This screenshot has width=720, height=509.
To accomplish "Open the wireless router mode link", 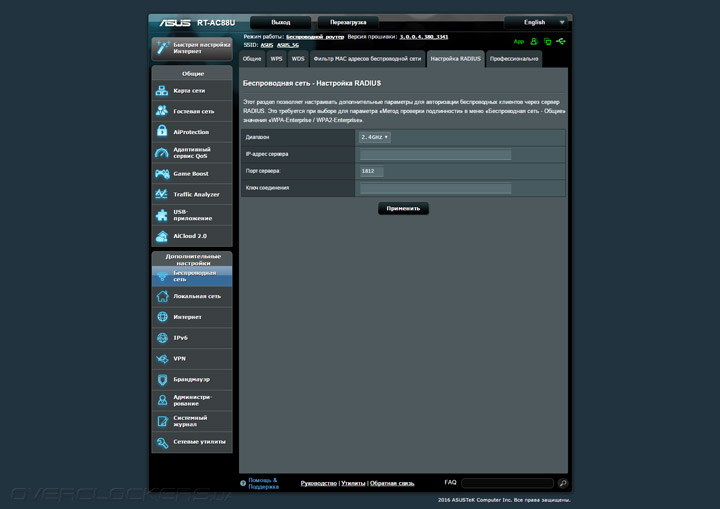I will click(x=315, y=37).
